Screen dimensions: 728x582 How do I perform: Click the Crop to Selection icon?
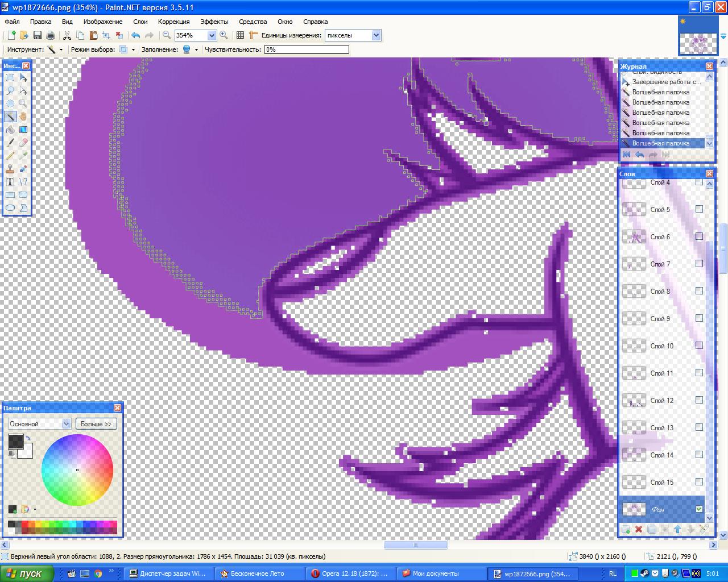[x=106, y=35]
